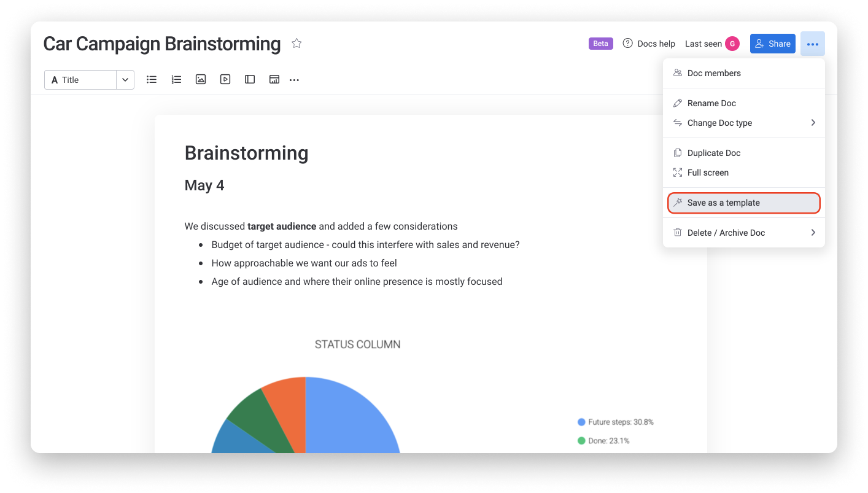The image size is (868, 493).
Task: Click the green Done legend dot
Action: click(581, 441)
